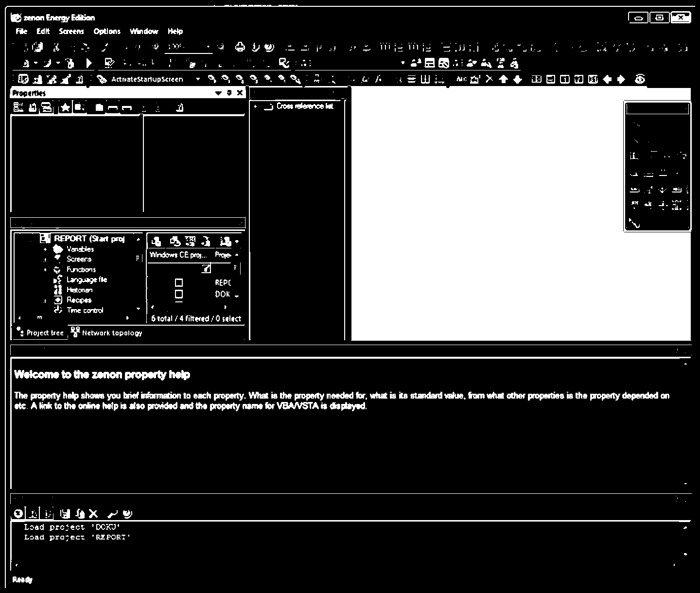
Task: Click the Ready status bar text
Action: click(22, 579)
